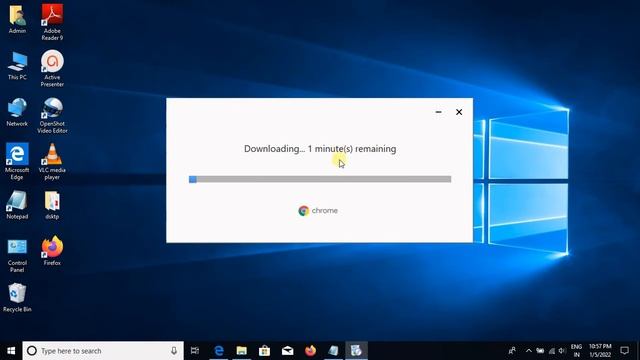Open File Explorer from taskbar
The width and height of the screenshot is (640, 360).
pyautogui.click(x=242, y=351)
